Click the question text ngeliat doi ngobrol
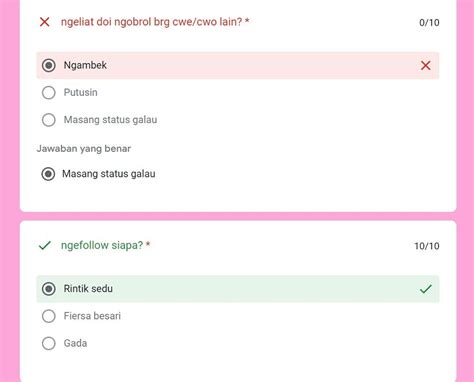 pyautogui.click(x=155, y=22)
